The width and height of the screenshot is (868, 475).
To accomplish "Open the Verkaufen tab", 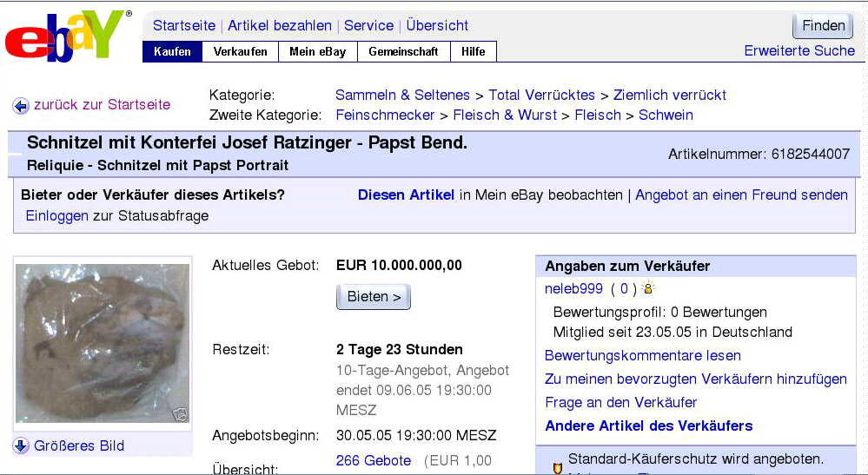I will [241, 51].
